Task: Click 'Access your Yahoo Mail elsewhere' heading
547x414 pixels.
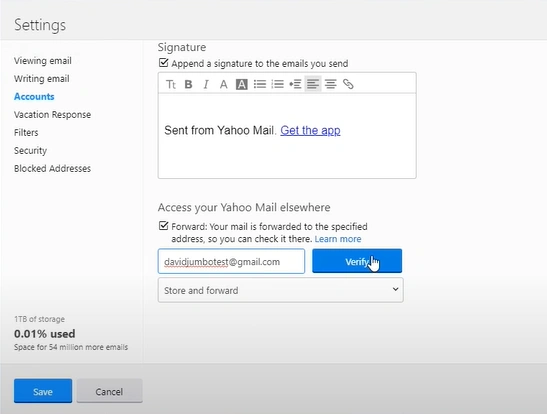Action: pos(244,208)
